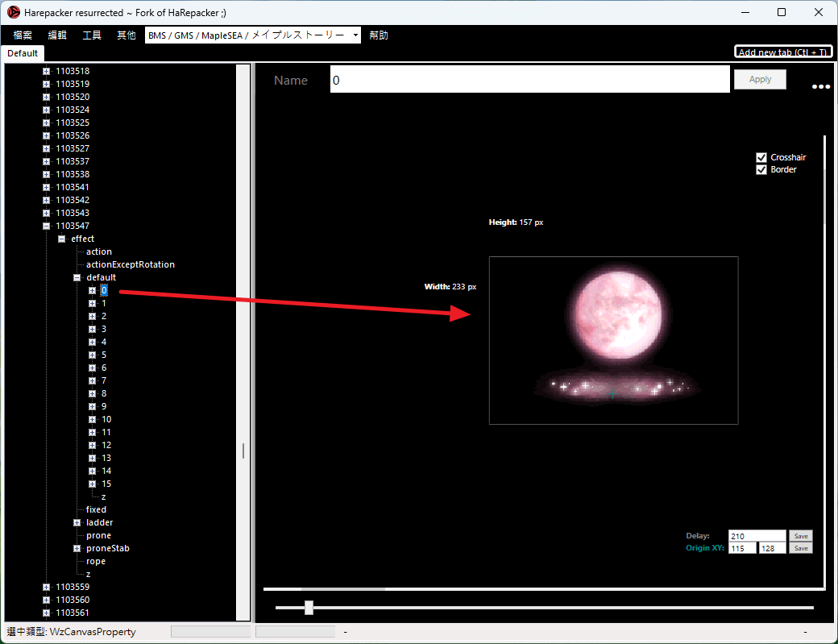838x644 pixels.
Task: Expand the ladder tree node
Action: coord(77,522)
